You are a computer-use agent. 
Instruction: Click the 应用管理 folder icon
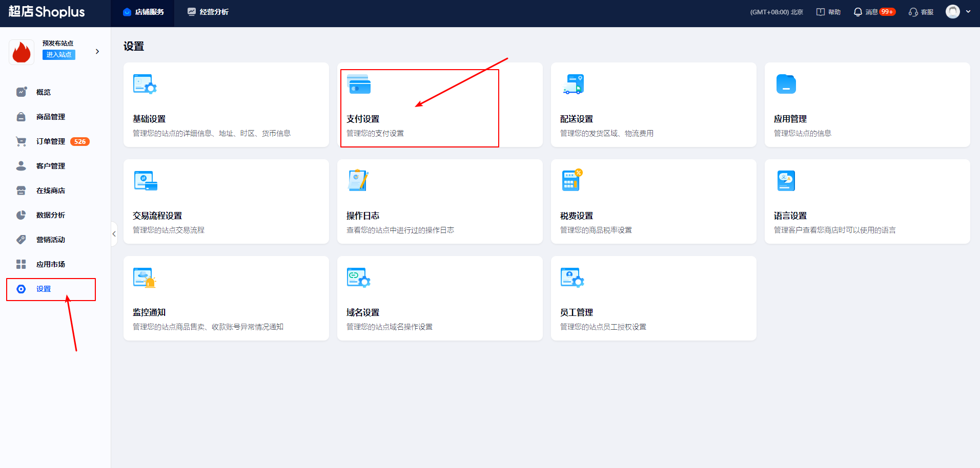tap(786, 84)
